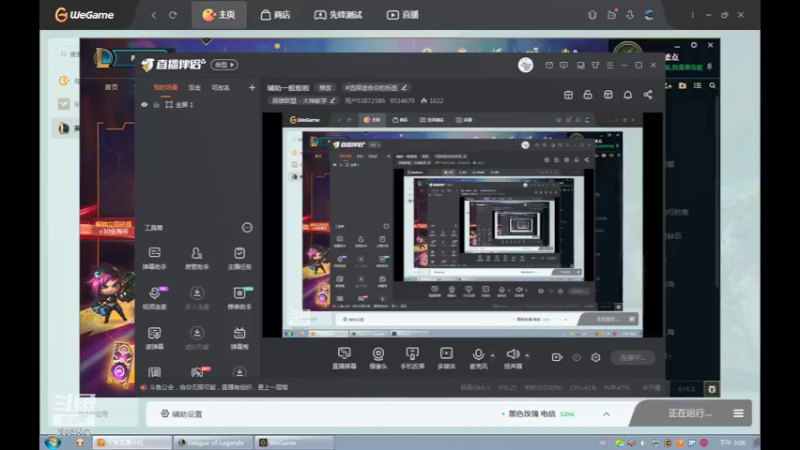The height and width of the screenshot is (450, 800).
Task: Open the 直播伴侣 hamburger menu in title bar
Action: tap(610, 65)
